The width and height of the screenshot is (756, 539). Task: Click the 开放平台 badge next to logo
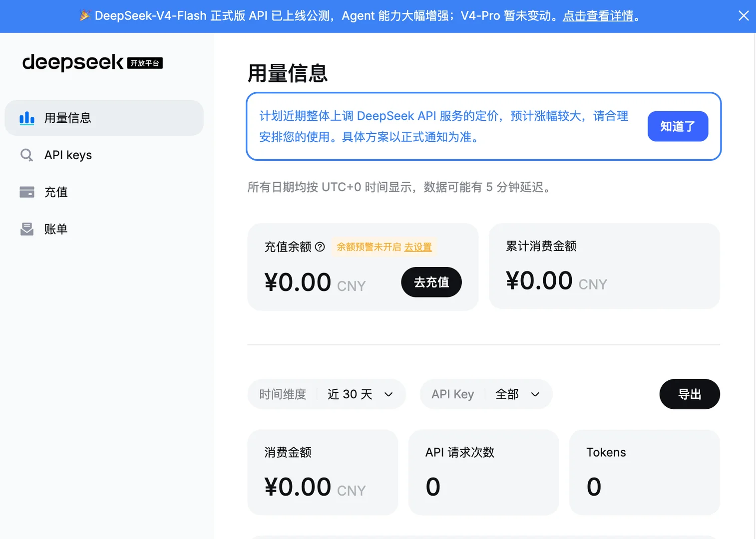pyautogui.click(x=145, y=63)
